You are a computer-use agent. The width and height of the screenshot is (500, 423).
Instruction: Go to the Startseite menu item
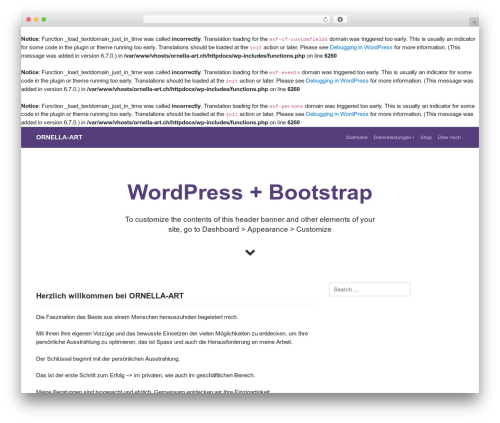coord(356,137)
